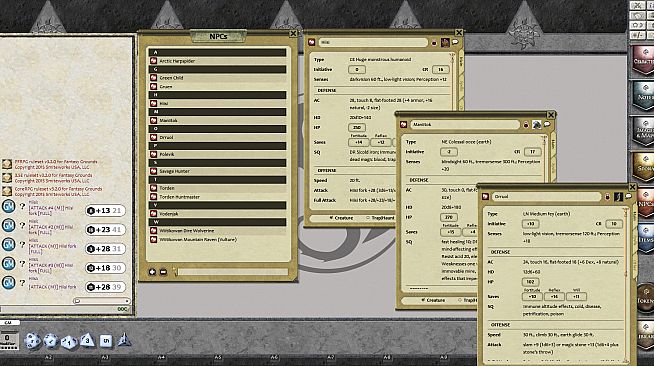This screenshot has height=366, width=654.
Task: Select the Wittkowan Mountain Raven entry
Action: coord(218,240)
